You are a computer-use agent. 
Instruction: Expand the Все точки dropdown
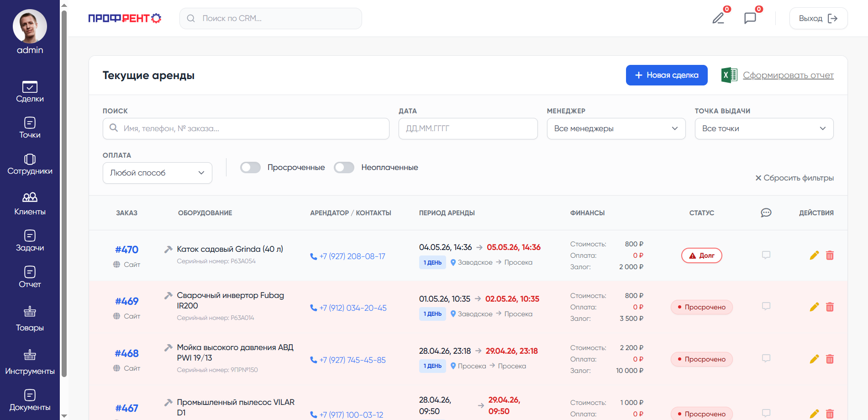(764, 128)
